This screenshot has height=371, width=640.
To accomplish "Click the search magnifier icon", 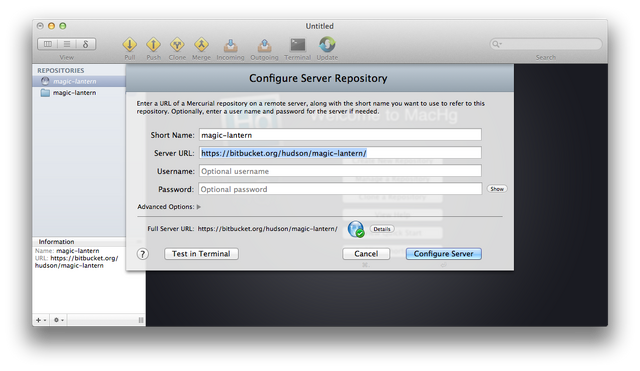I will point(496,44).
